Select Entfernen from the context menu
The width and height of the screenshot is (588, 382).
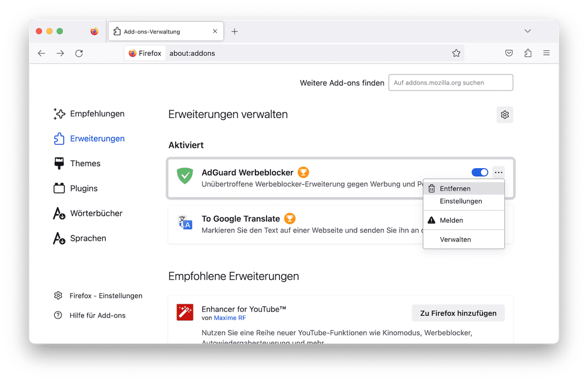click(x=455, y=189)
